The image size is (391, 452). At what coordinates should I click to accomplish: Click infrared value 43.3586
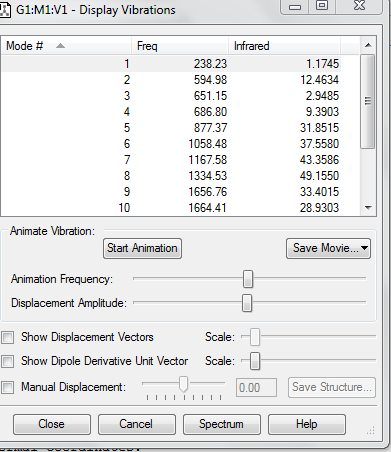click(319, 160)
